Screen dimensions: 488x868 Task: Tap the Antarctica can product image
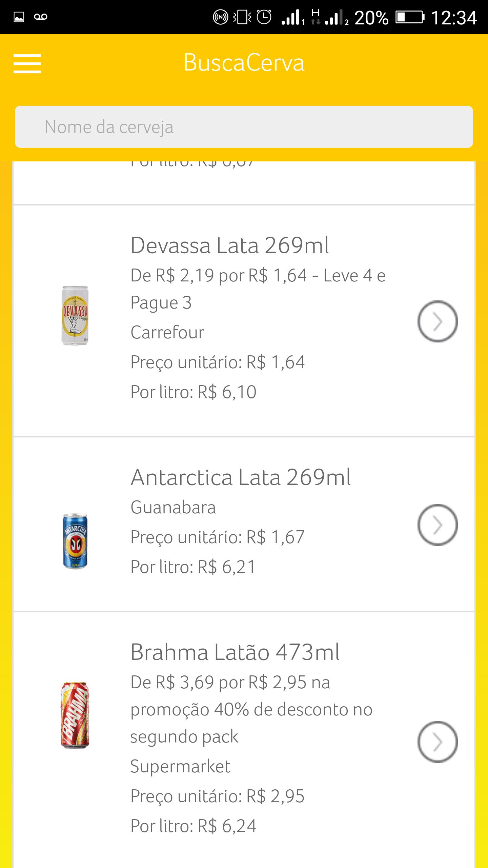(x=75, y=541)
